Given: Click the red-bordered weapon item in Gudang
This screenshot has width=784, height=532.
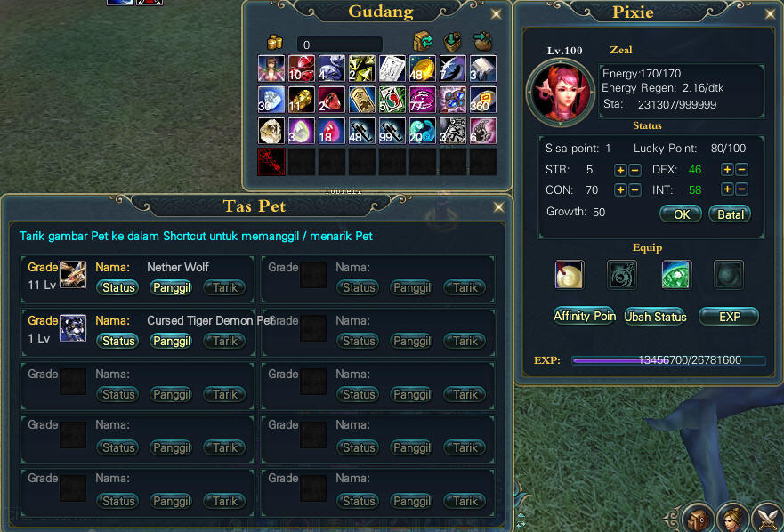Looking at the screenshot, I should click(x=271, y=162).
